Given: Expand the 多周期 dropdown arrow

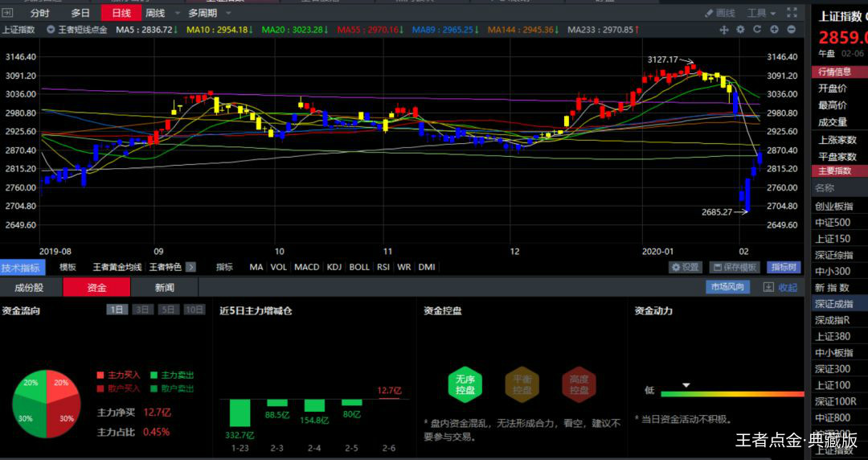Looking at the screenshot, I should (228, 14).
